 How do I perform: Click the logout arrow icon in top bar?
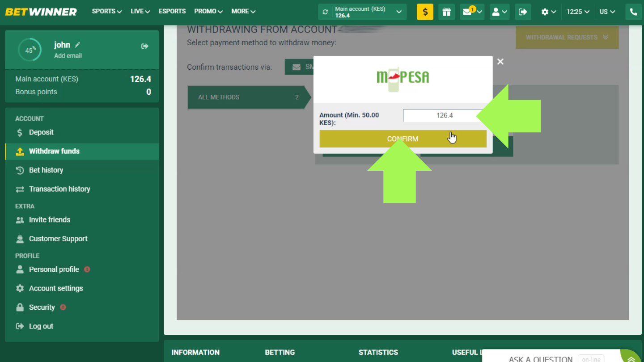click(x=522, y=12)
